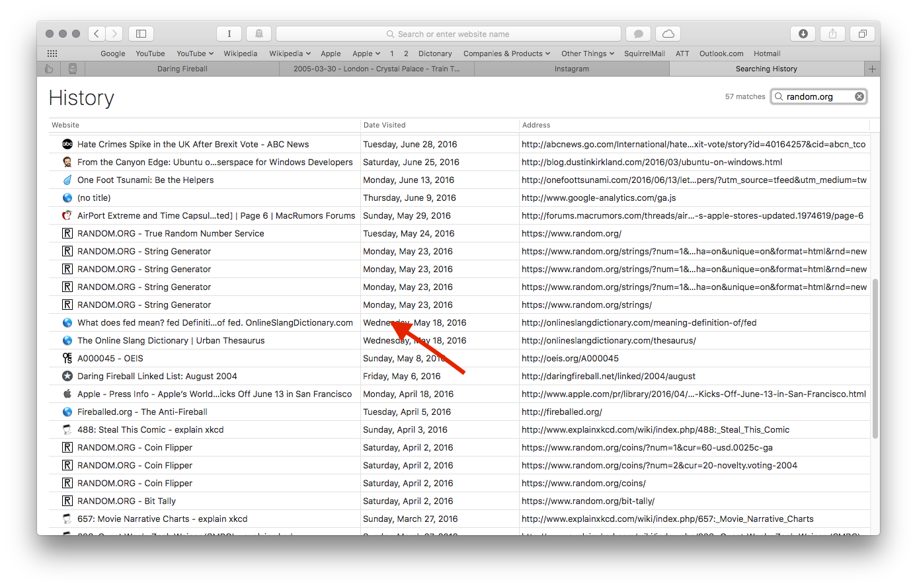Go forward using the forward arrow button
Viewport: 917px width, 588px height.
click(x=114, y=34)
